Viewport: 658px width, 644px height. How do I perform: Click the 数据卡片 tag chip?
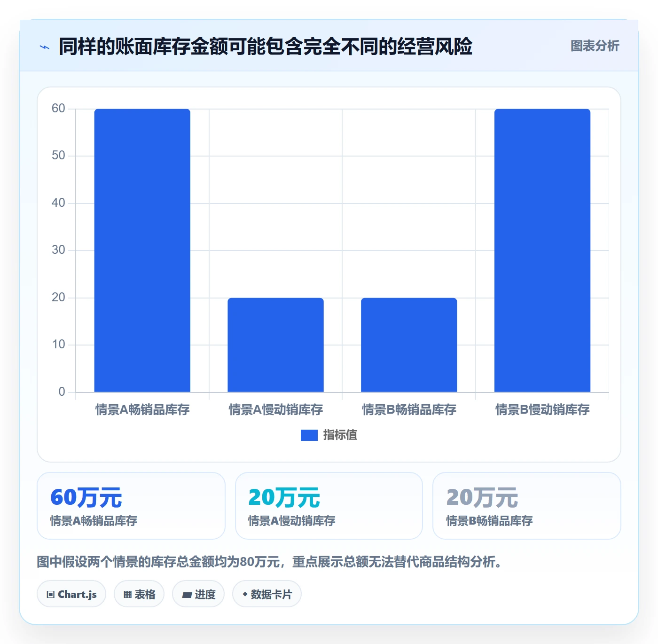point(267,594)
